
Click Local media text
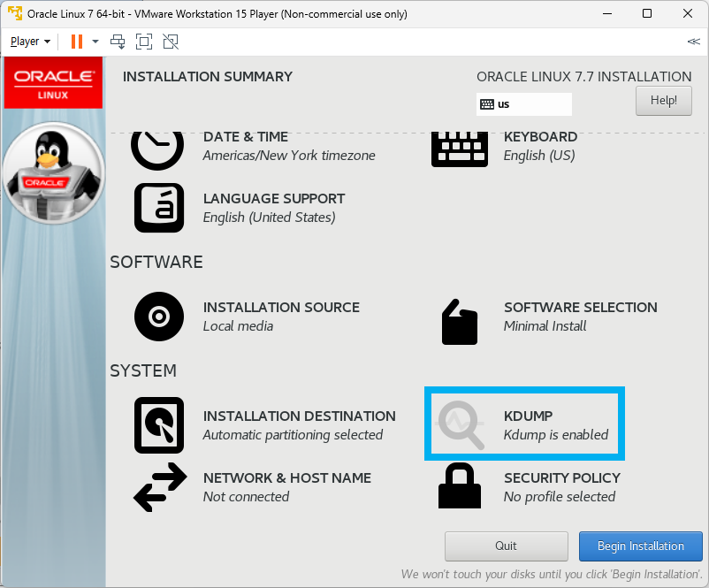point(238,326)
